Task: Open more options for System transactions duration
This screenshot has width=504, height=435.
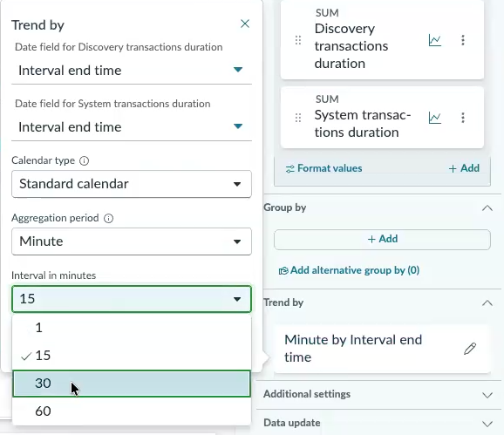Action: coord(463,118)
